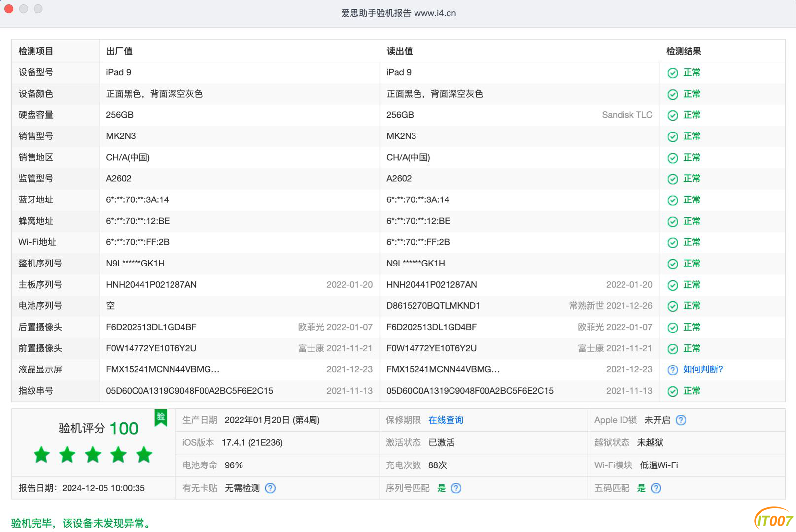Click the 出厂值 column header

coord(119,51)
